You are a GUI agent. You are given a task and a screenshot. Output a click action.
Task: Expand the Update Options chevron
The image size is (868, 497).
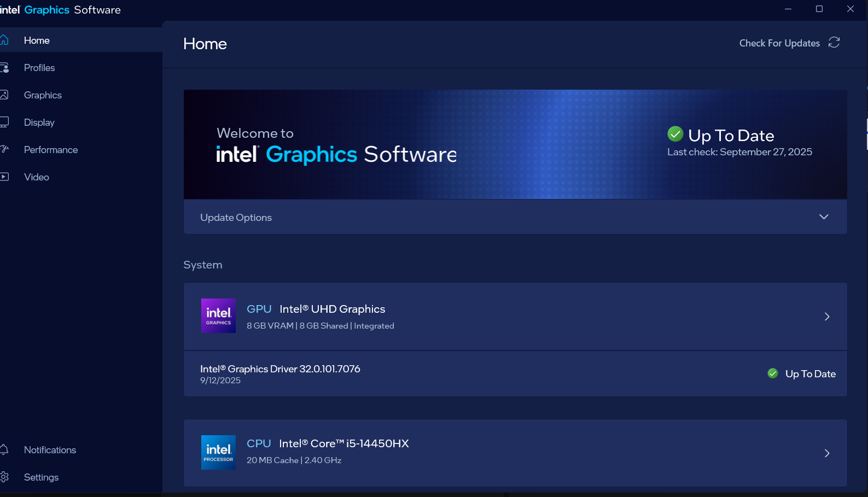pyautogui.click(x=824, y=217)
